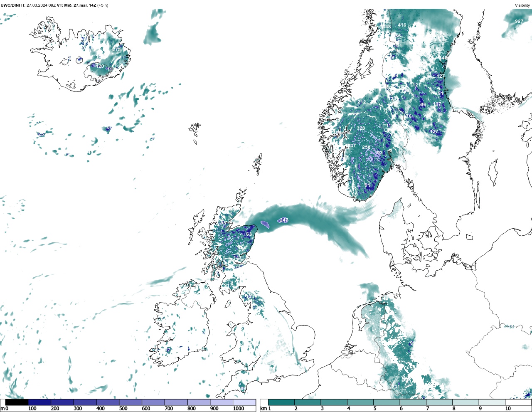Click the '63' value over eastern Scotland
Image resolution: width=532 pixels, height=412 pixels.
(249, 234)
